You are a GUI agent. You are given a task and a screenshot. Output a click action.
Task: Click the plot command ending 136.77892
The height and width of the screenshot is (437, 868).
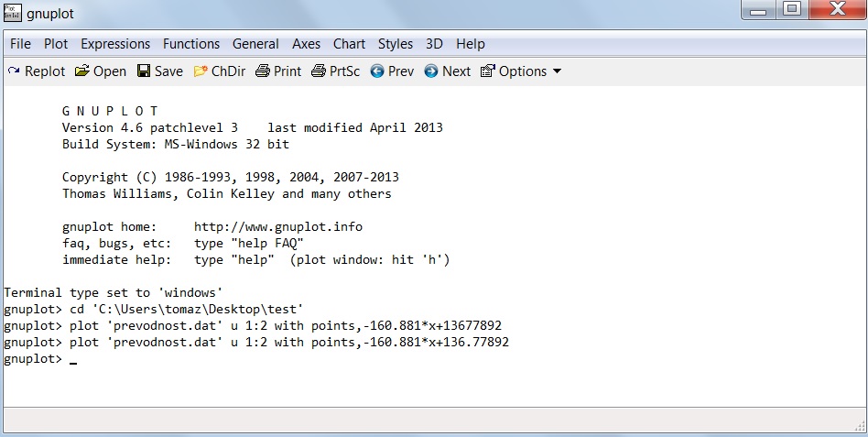pyautogui.click(x=256, y=343)
